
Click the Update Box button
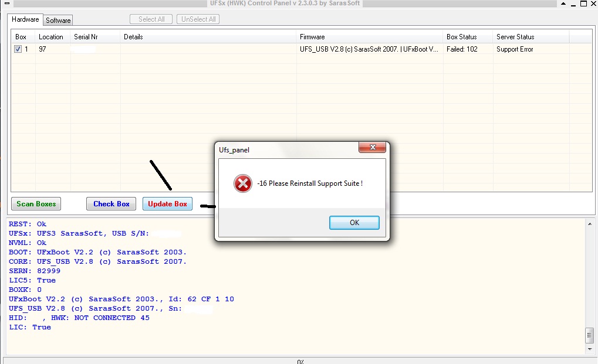[x=167, y=204]
